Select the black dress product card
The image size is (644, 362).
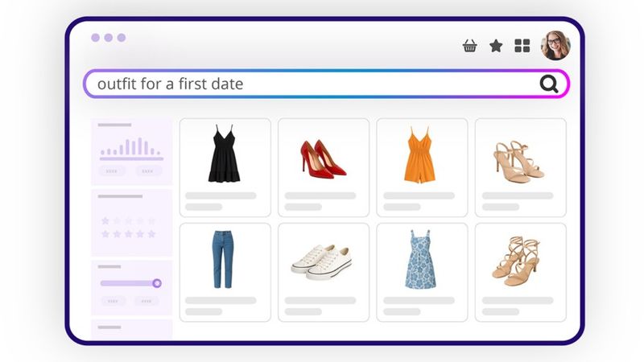[x=225, y=167]
